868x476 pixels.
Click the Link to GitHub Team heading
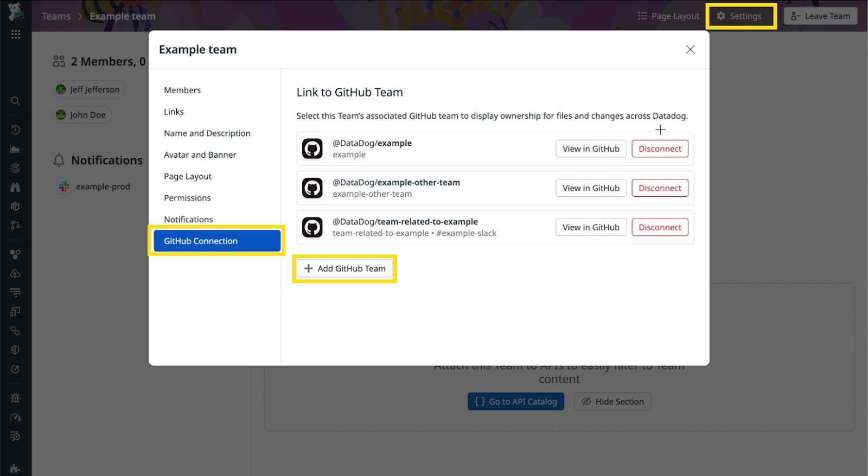point(350,92)
